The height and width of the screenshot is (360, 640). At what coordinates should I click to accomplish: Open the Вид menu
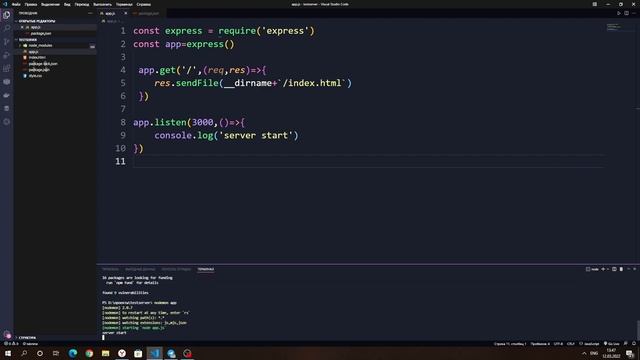67,4
